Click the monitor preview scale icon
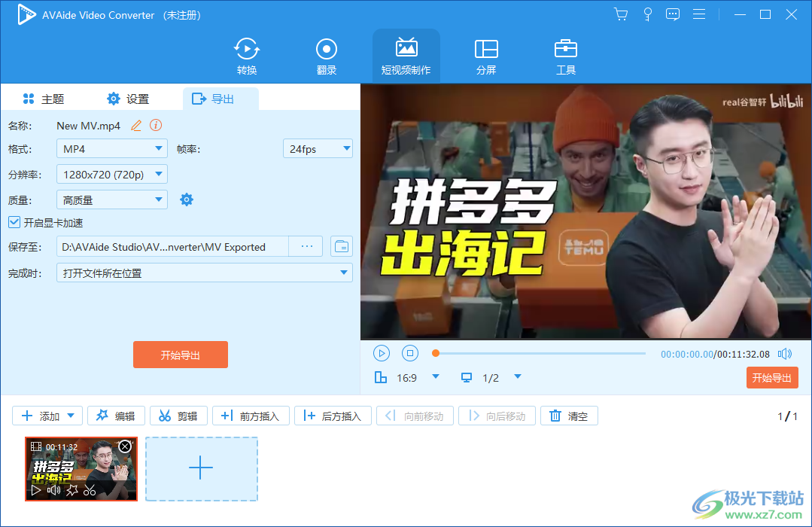Image resolution: width=812 pixels, height=527 pixels. coord(467,377)
